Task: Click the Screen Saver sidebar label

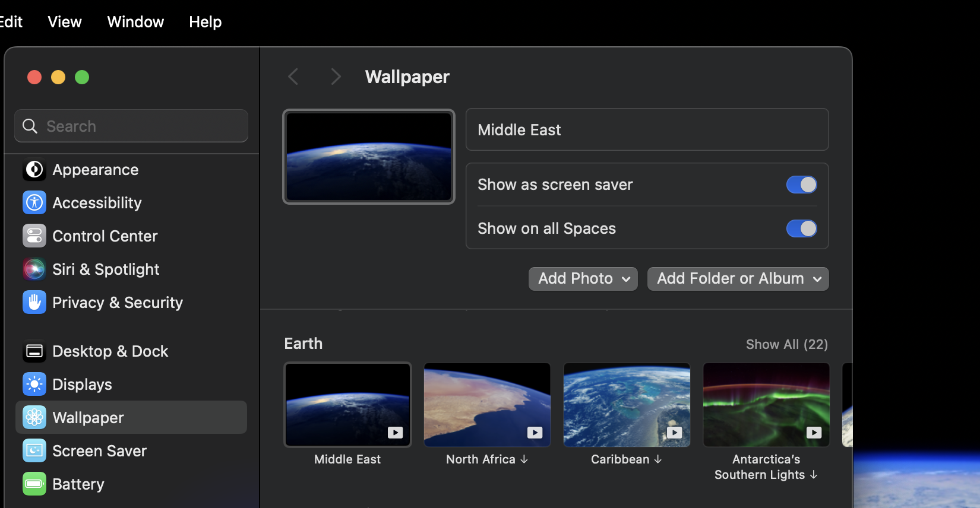Action: click(x=100, y=451)
